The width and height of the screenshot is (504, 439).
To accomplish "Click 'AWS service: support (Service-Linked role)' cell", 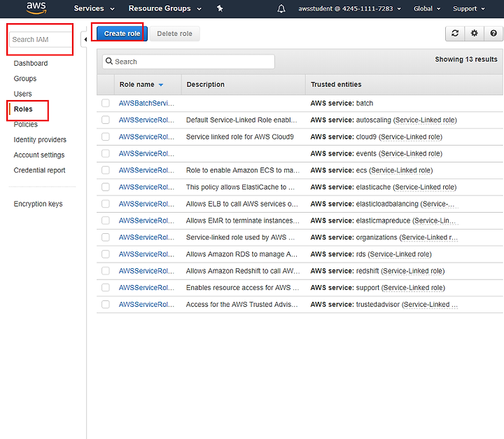I will [x=378, y=288].
